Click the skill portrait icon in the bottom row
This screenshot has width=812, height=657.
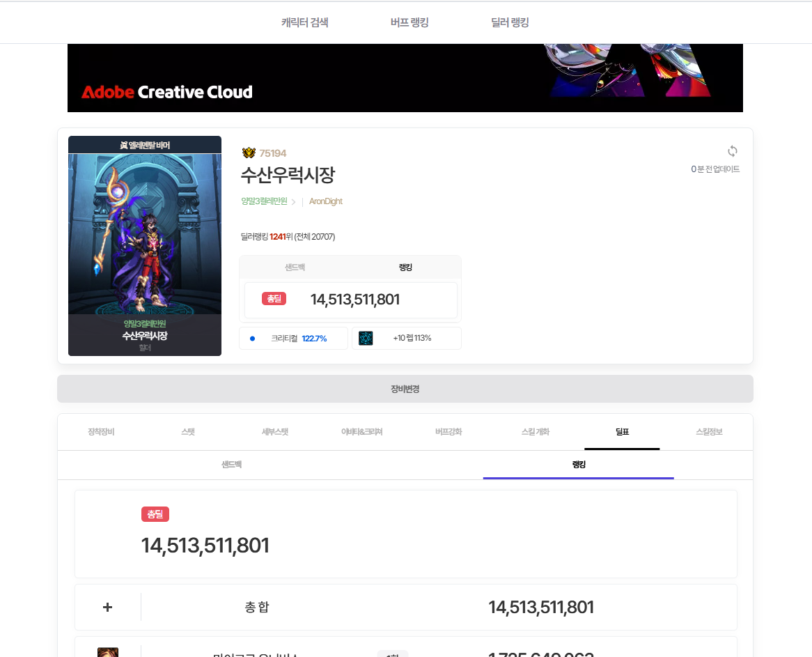108,652
